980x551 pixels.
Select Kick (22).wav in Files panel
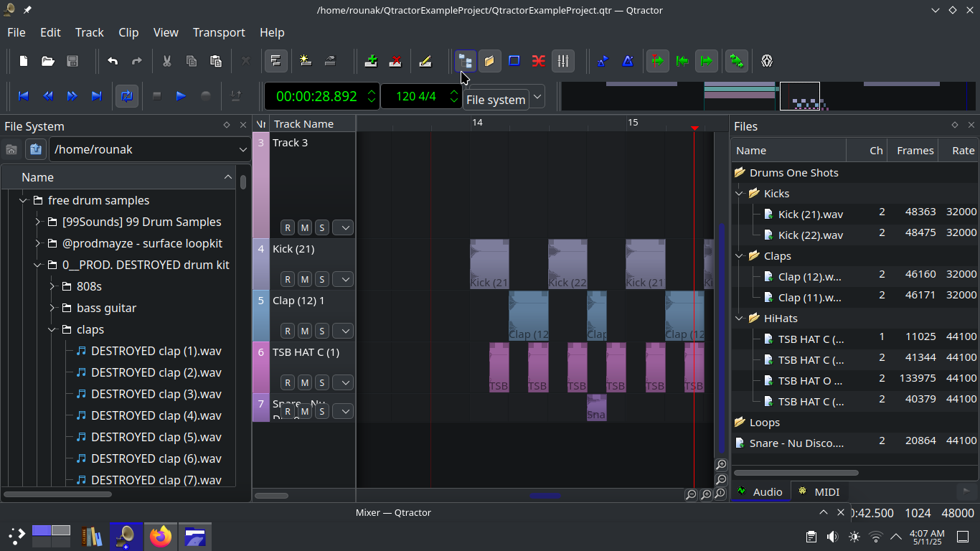click(810, 235)
